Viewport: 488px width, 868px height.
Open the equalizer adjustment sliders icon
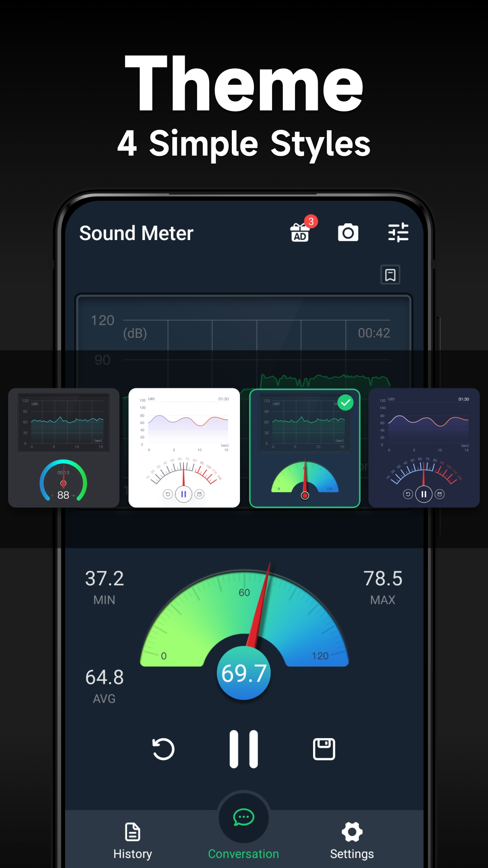(x=398, y=233)
